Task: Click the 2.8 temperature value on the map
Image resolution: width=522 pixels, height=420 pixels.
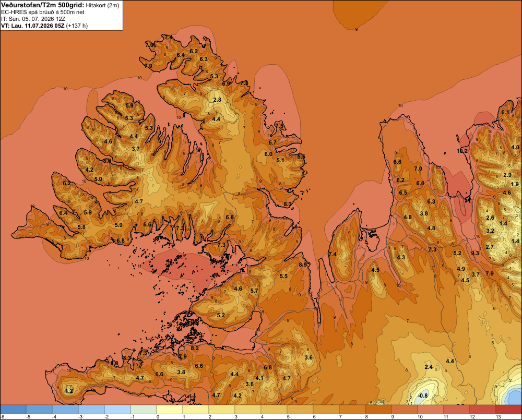Action: pos(217,100)
